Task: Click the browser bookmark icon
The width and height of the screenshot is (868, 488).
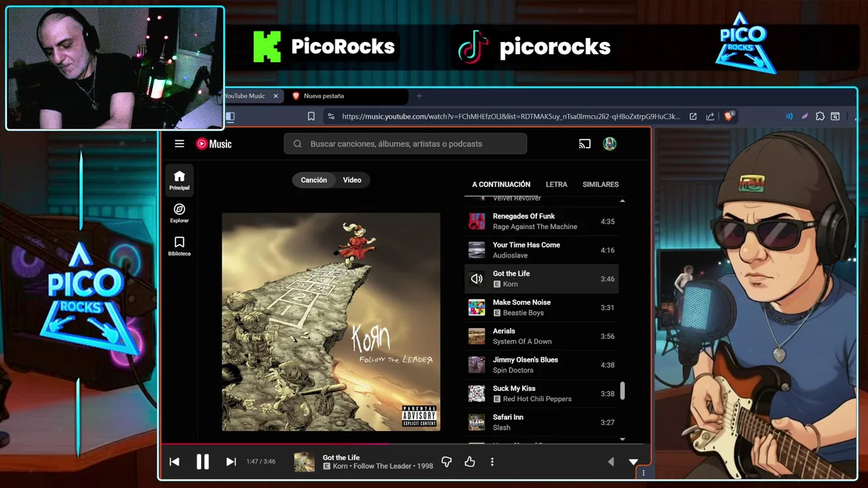Action: (x=311, y=117)
